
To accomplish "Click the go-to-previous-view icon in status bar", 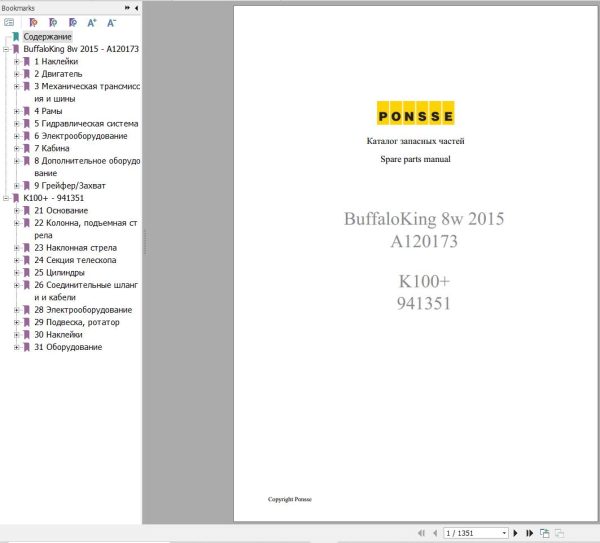I will pyautogui.click(x=545, y=533).
